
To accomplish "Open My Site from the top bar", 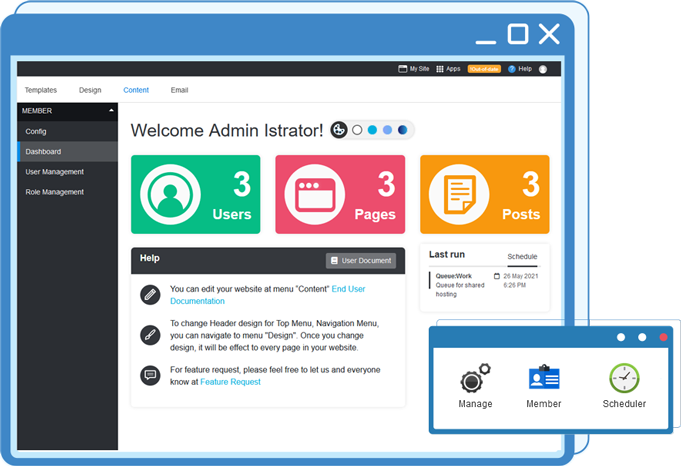I will [413, 69].
